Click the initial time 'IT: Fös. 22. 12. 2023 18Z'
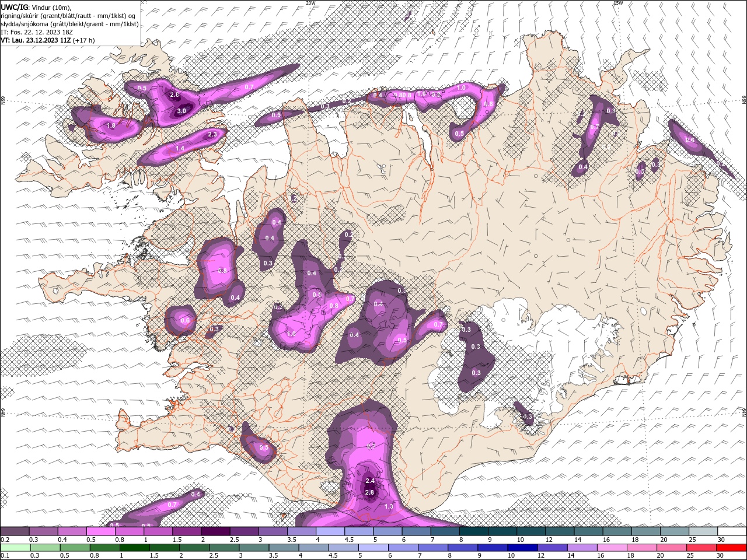The image size is (747, 560). 37,32
